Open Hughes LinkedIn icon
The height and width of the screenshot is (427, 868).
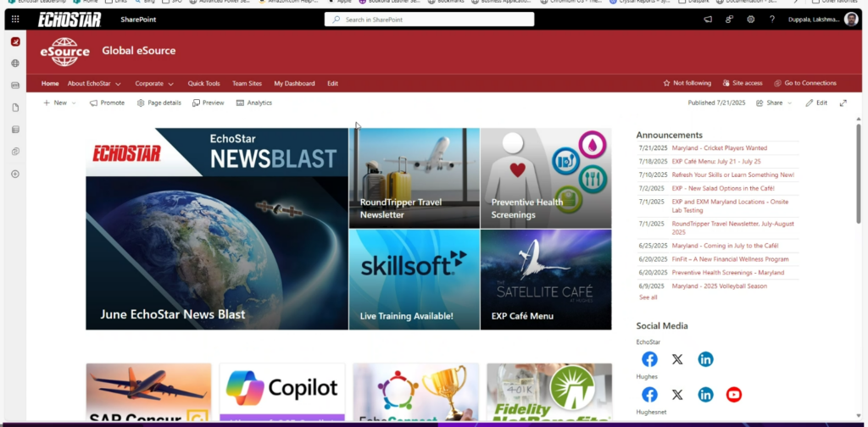(x=705, y=394)
